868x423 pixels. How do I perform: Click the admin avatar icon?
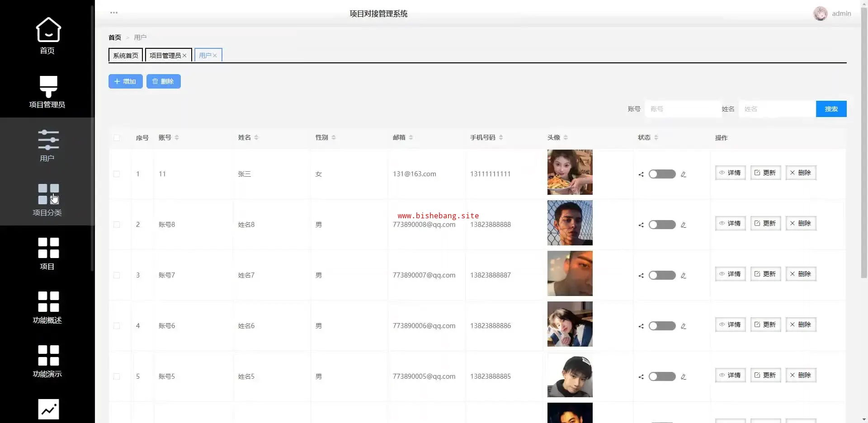820,14
